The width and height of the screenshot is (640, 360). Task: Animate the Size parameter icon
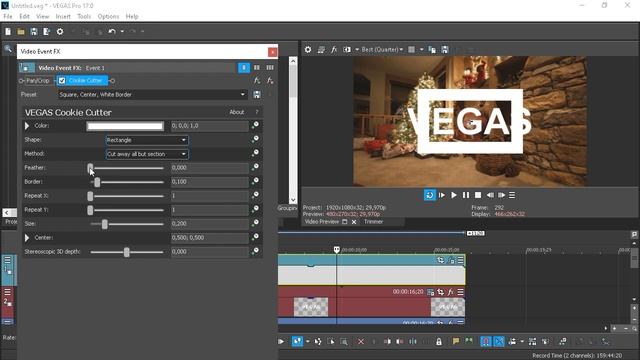(x=256, y=223)
